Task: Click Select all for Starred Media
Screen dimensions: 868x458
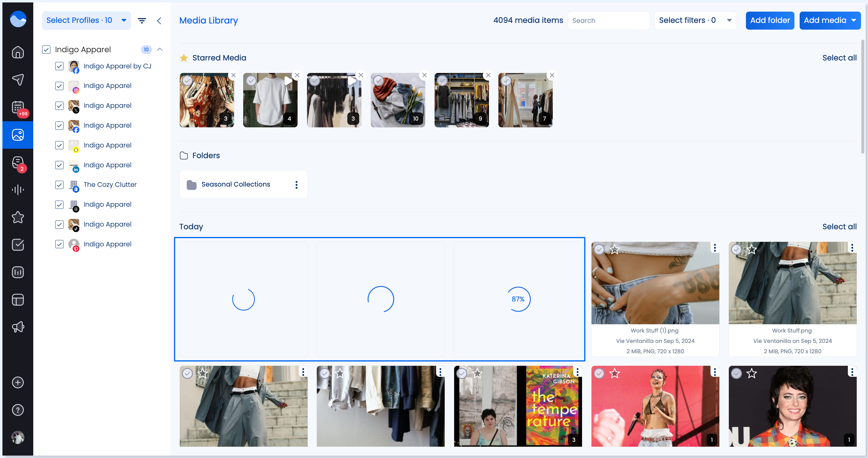Action: pos(839,58)
